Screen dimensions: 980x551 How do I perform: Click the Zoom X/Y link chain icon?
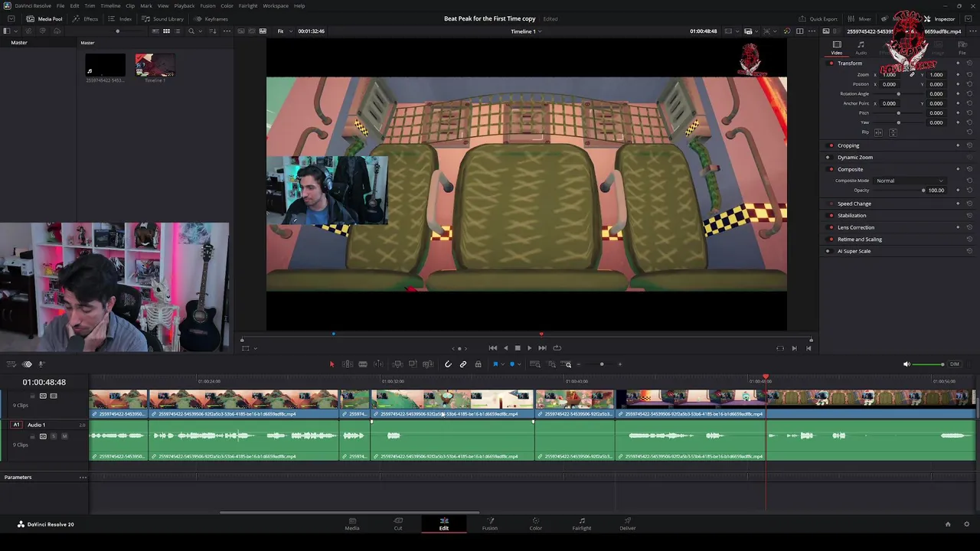912,75
